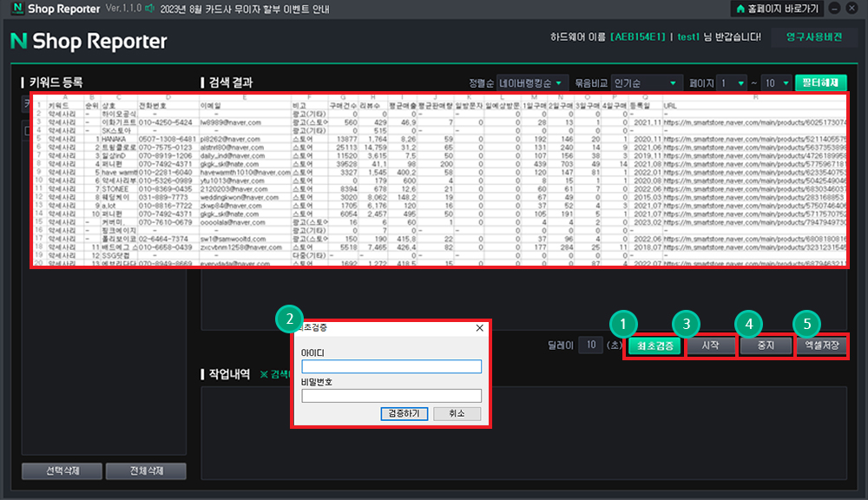
Task: Click the 딜레이 seconds input field
Action: [590, 345]
